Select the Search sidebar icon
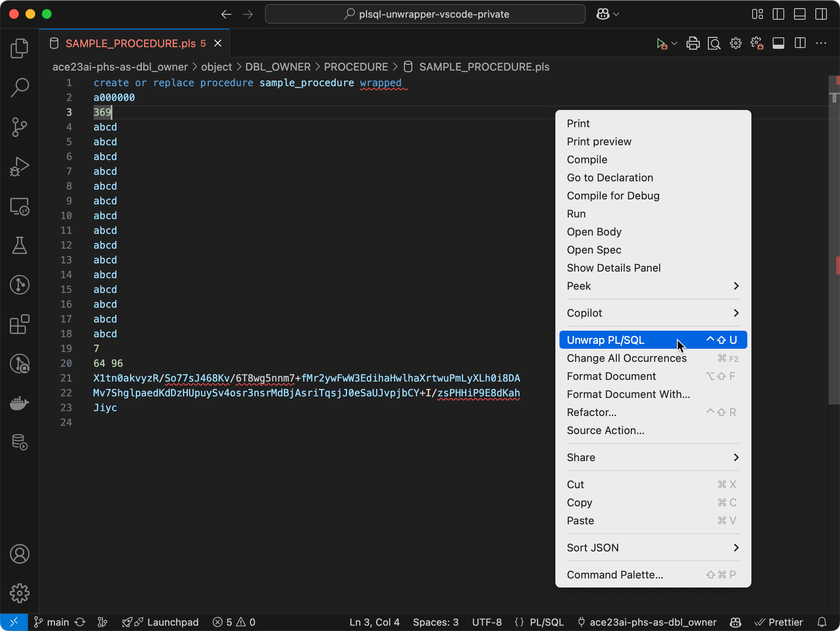The image size is (840, 631). 18,87
